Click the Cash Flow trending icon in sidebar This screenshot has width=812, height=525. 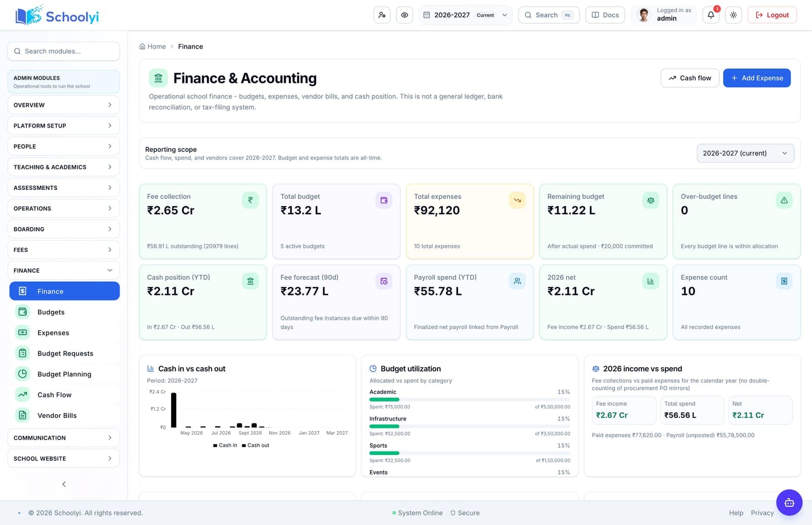(x=22, y=395)
